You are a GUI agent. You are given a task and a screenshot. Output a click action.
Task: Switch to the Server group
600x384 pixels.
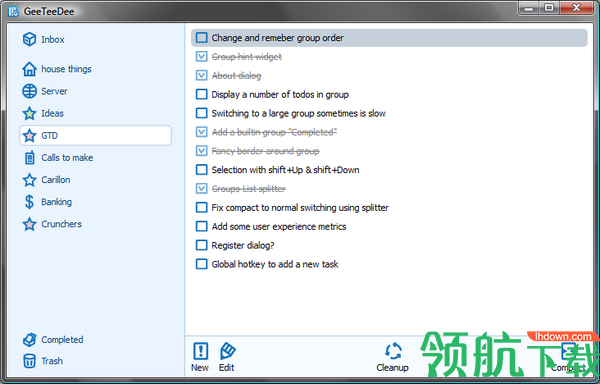click(x=54, y=91)
